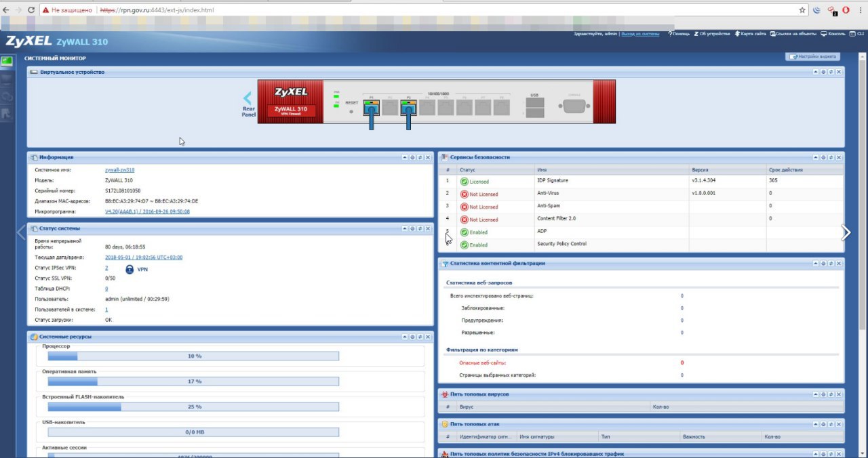Viewport: 868px width, 458px height.
Task: Click the Помощь help icon
Action: tap(678, 33)
